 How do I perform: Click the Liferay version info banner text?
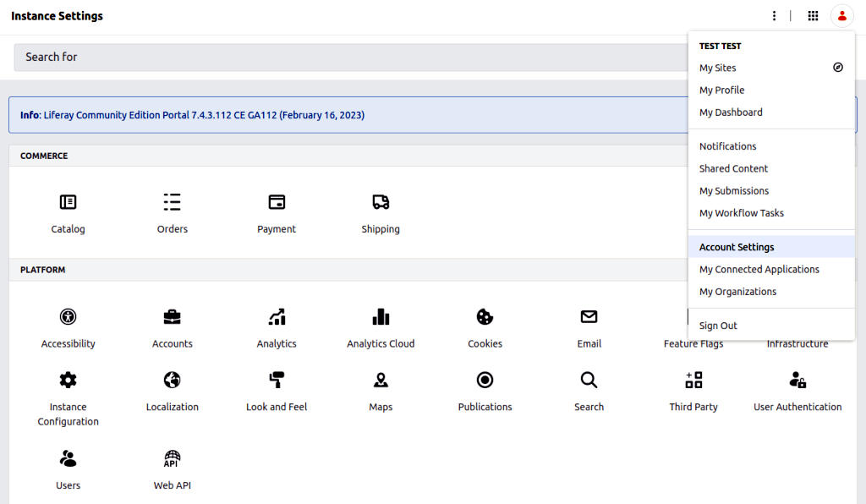pos(192,115)
